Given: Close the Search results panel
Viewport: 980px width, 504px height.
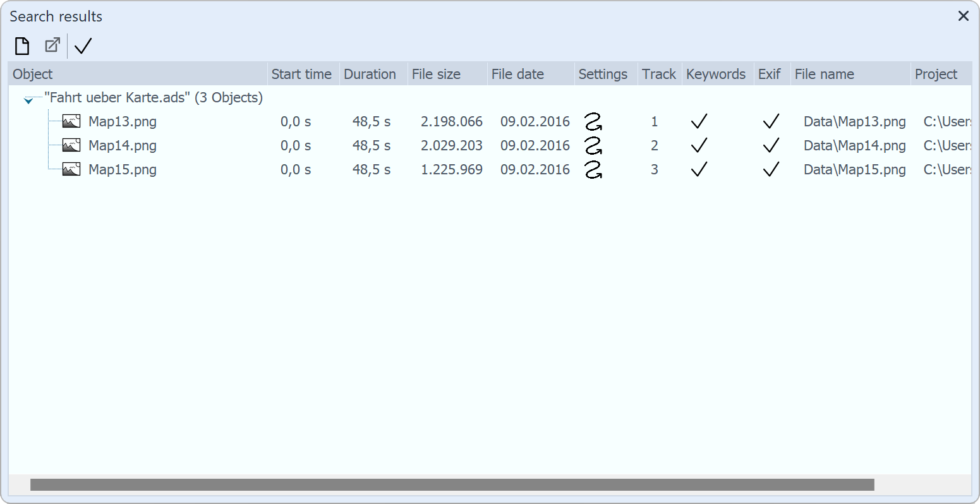Looking at the screenshot, I should [x=964, y=16].
